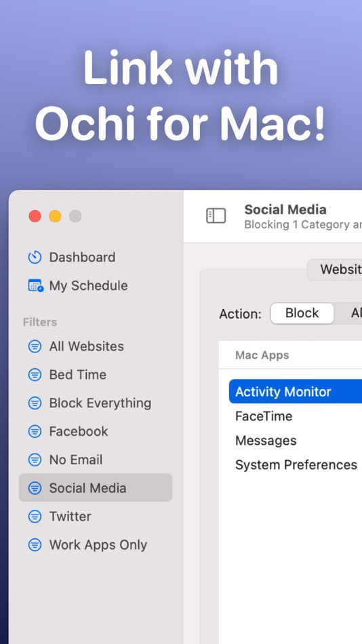Click the filter icon beside Social Media
The width and height of the screenshot is (362, 644).
35,488
